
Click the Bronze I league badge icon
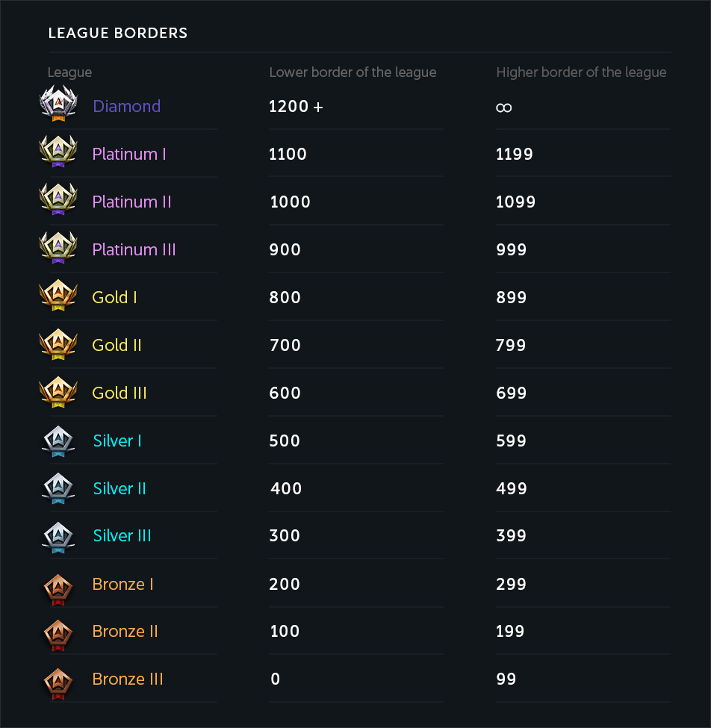(58, 584)
